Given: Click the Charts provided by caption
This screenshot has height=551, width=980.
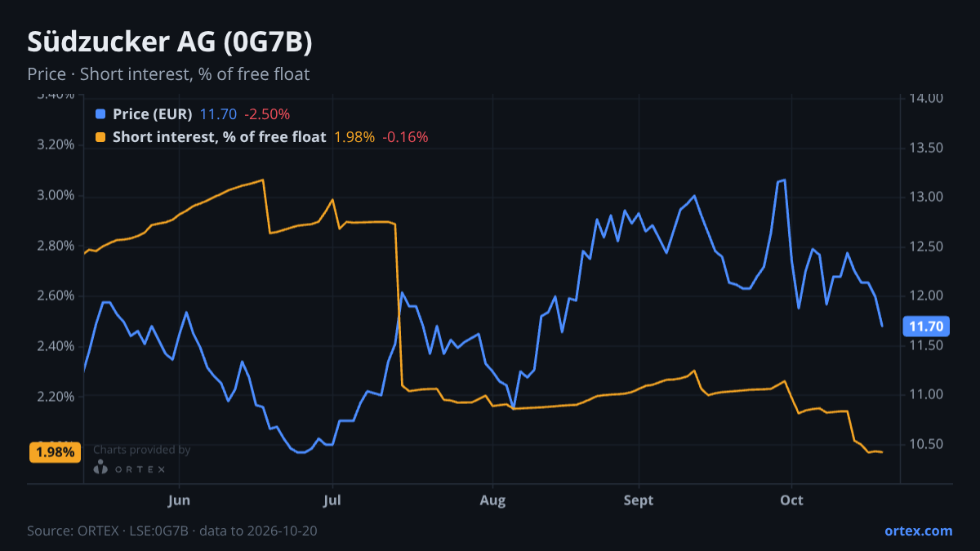Looking at the screenshot, I should click(142, 450).
